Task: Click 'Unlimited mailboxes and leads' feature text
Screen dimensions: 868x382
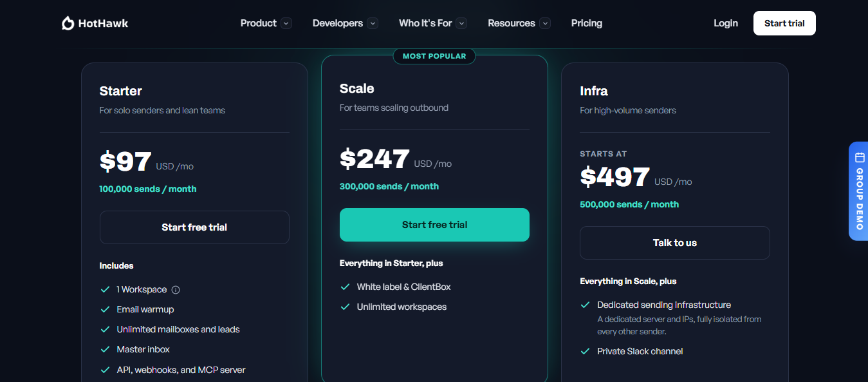Action: [x=178, y=329]
